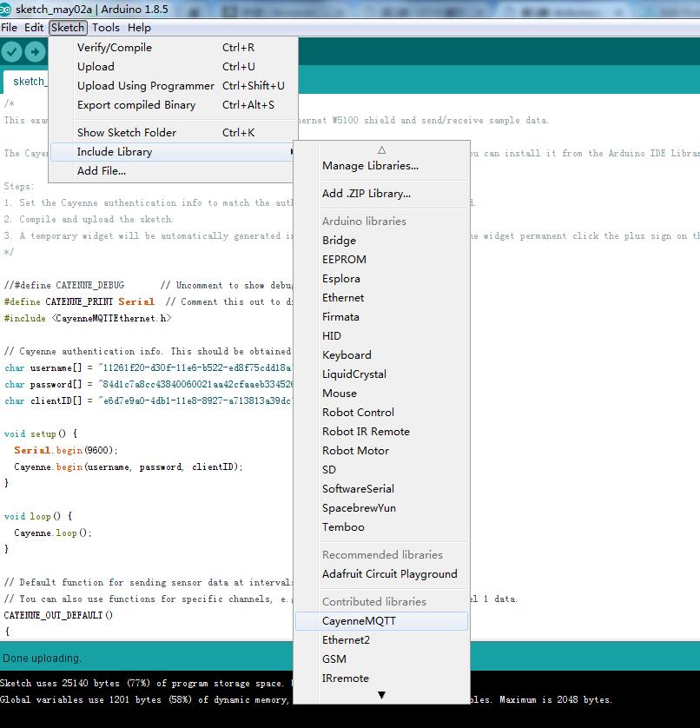The height and width of the screenshot is (728, 700).
Task: Expand the Include Library submenu arrow
Action: 291,152
